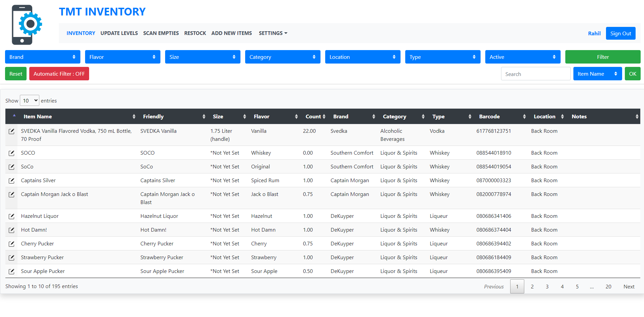Edit Captain Morgan Jack o Blast entry
This screenshot has height=317, width=644.
click(11, 195)
